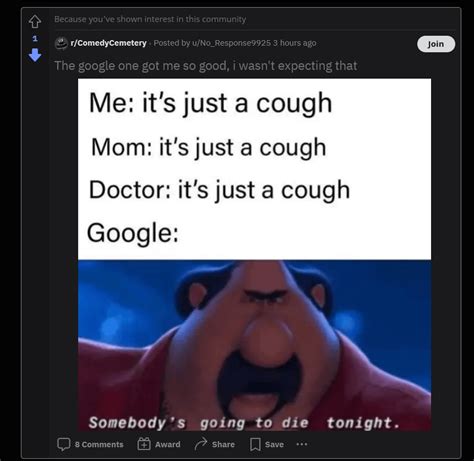Click the comments speech bubble icon

click(x=63, y=444)
